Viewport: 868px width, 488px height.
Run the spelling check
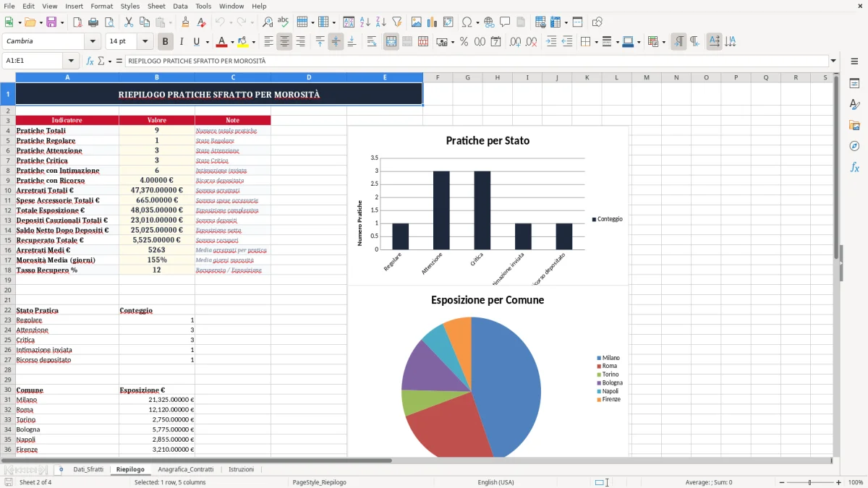point(283,22)
